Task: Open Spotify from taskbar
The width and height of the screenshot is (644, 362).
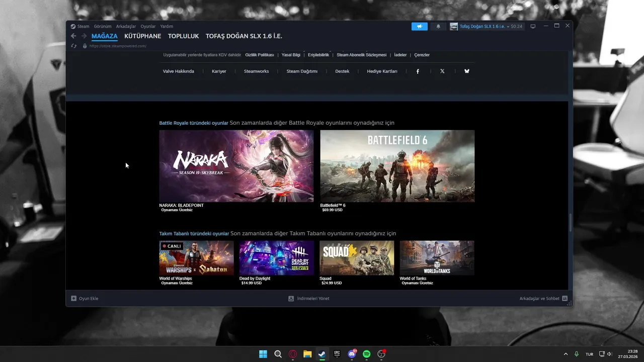Action: (x=367, y=354)
